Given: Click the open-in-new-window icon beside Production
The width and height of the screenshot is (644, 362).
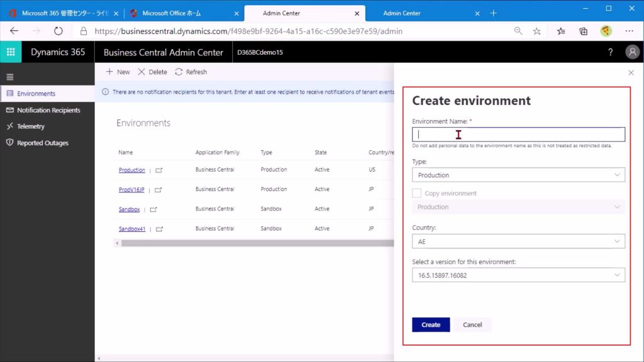Looking at the screenshot, I should 158,170.
